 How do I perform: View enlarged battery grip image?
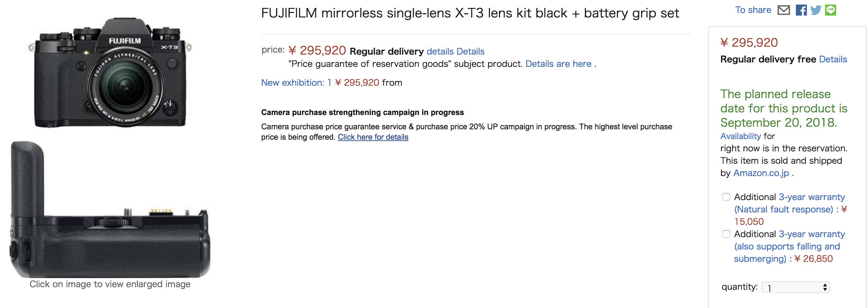tap(110, 209)
